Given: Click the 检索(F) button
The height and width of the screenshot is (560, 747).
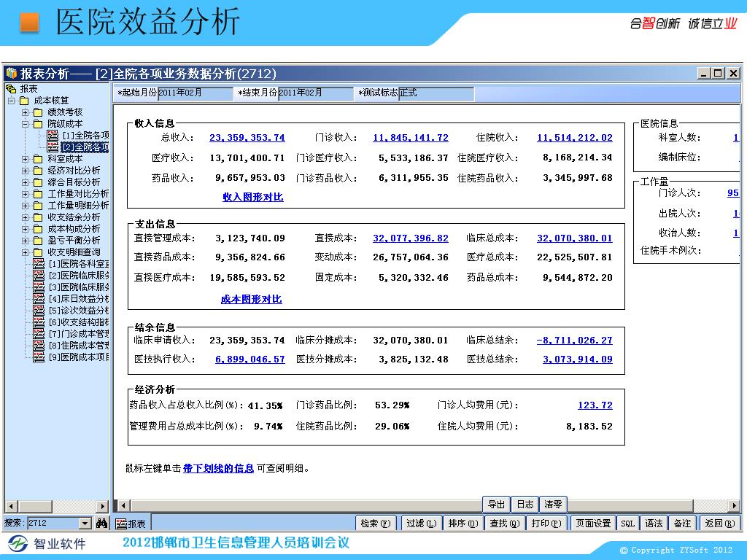Looking at the screenshot, I should coord(376,524).
